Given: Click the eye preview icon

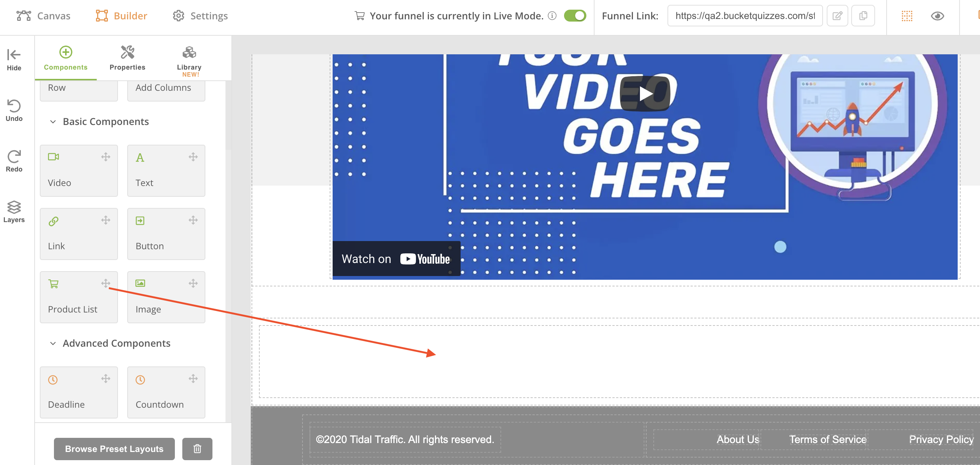Looking at the screenshot, I should 937,16.
